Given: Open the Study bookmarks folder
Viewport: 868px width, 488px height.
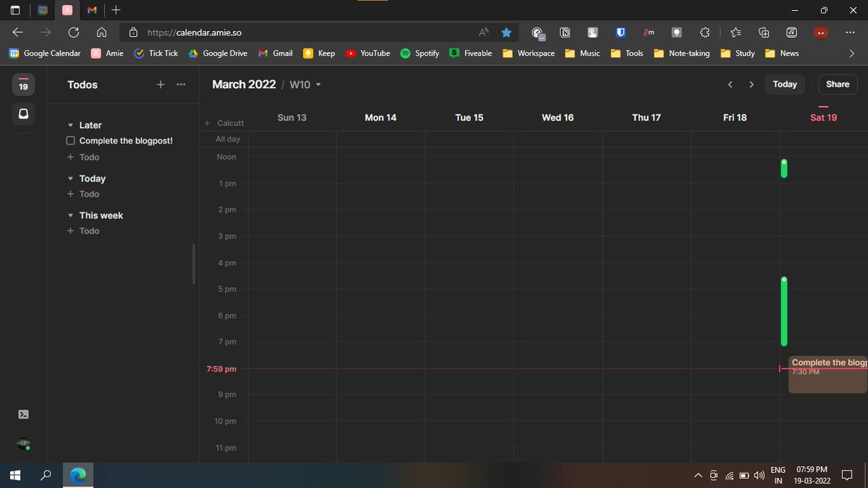Looking at the screenshot, I should coord(737,53).
